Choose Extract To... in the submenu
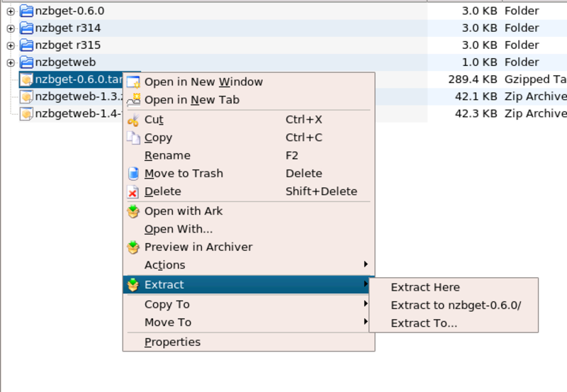This screenshot has height=392, width=567. (x=454, y=323)
